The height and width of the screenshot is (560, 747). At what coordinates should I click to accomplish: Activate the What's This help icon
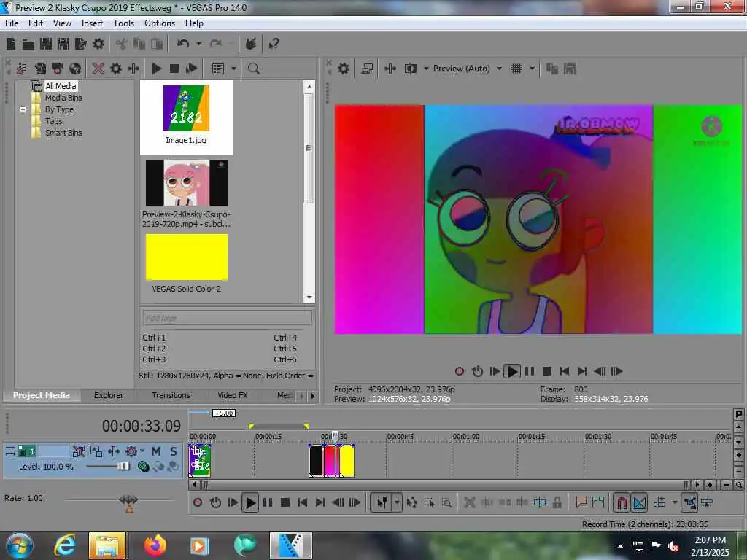274,44
